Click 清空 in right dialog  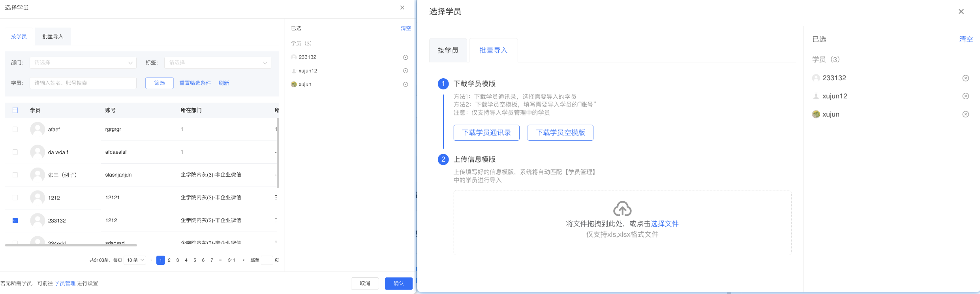[966, 39]
